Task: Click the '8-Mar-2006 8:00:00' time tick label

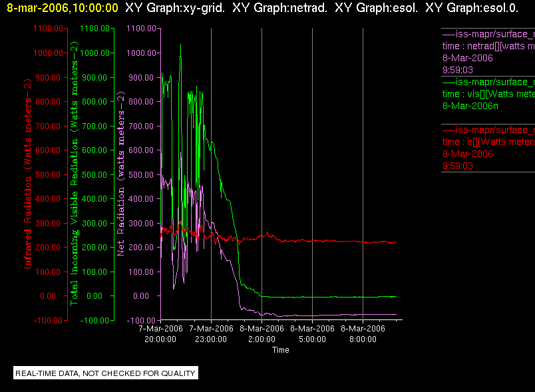Action: pos(363,333)
